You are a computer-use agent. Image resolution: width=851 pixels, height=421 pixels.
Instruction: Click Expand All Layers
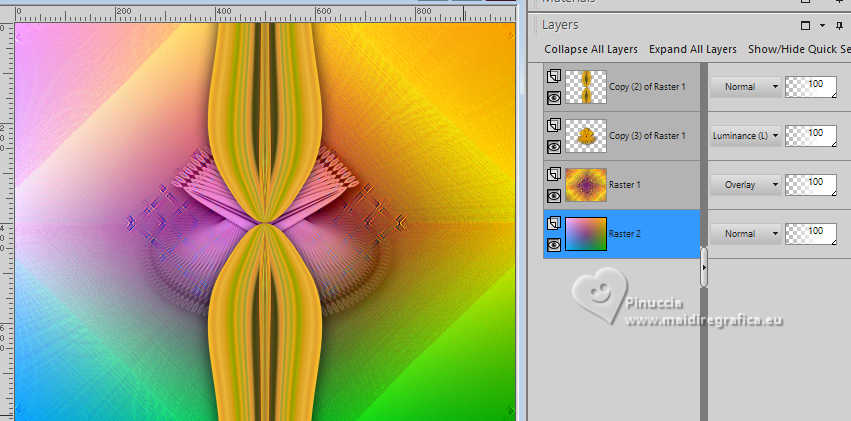coord(693,49)
